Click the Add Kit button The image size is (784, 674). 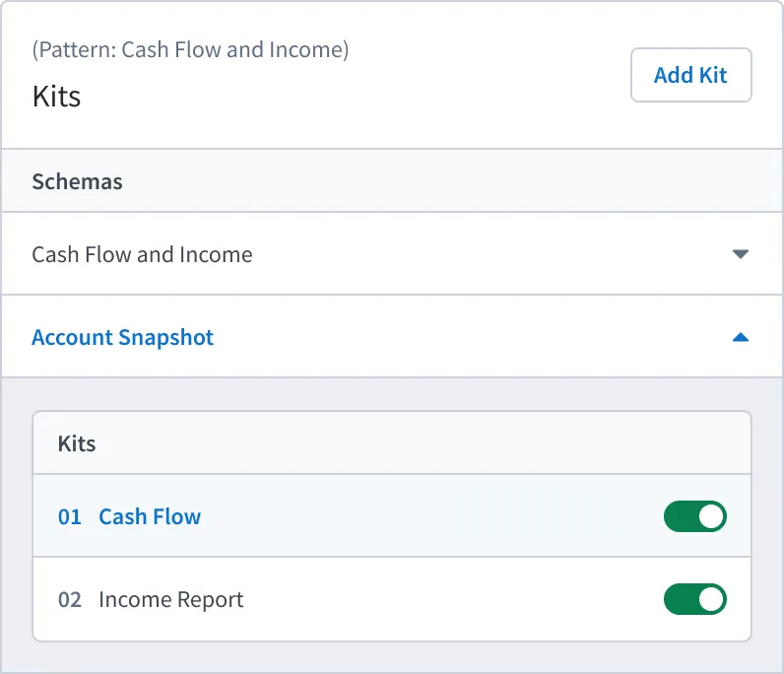[691, 75]
